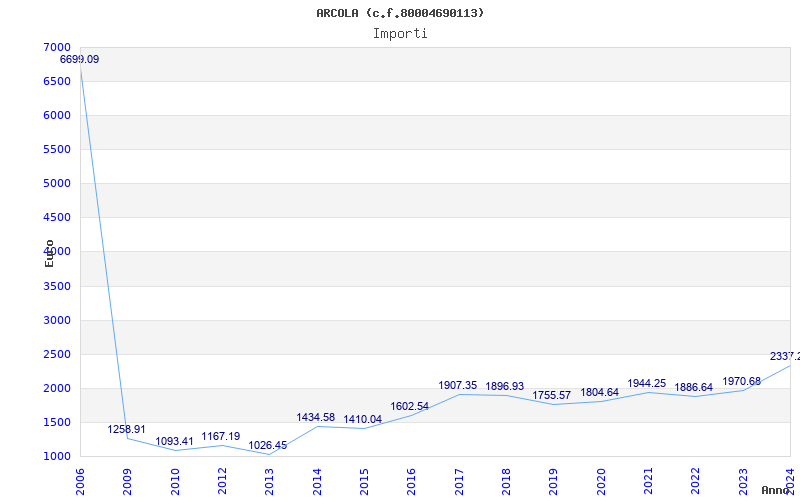Click the data label 1258.91

click(127, 430)
